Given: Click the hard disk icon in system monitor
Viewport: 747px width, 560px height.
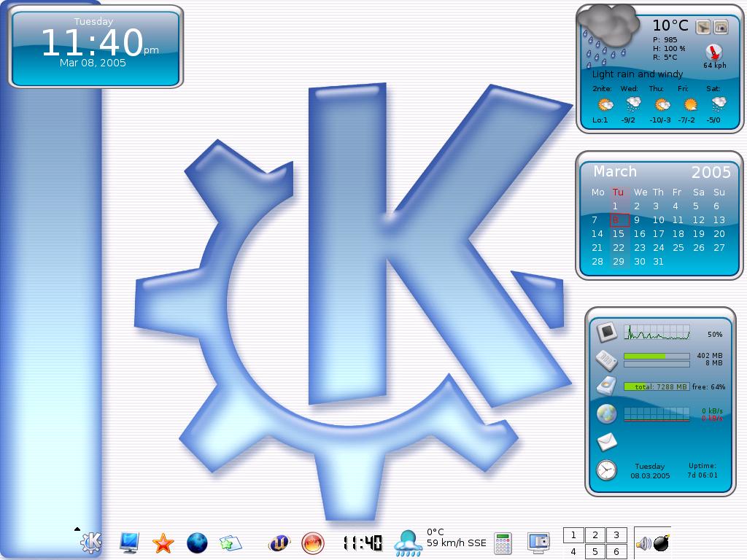Looking at the screenshot, I should 607,386.
